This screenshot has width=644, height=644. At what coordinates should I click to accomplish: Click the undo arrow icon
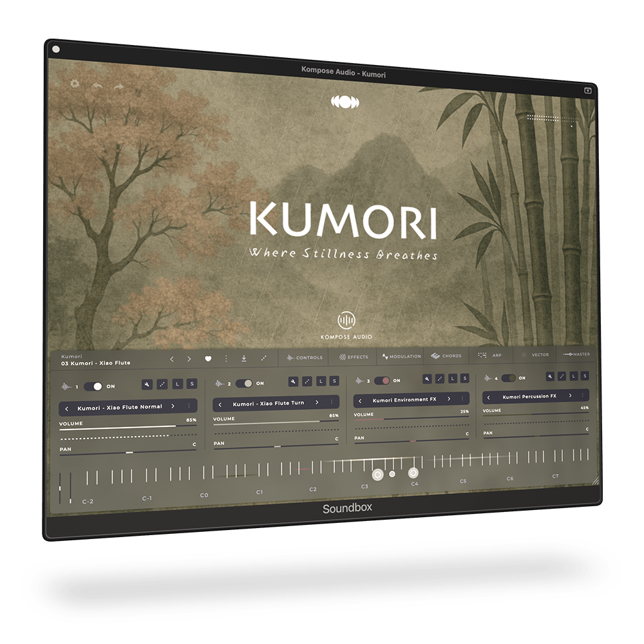click(x=97, y=86)
